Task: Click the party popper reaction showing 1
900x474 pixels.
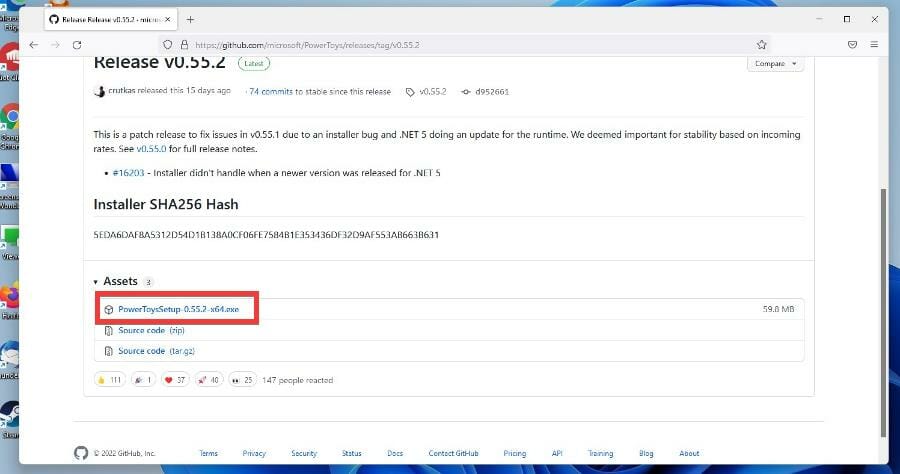Action: 143,380
